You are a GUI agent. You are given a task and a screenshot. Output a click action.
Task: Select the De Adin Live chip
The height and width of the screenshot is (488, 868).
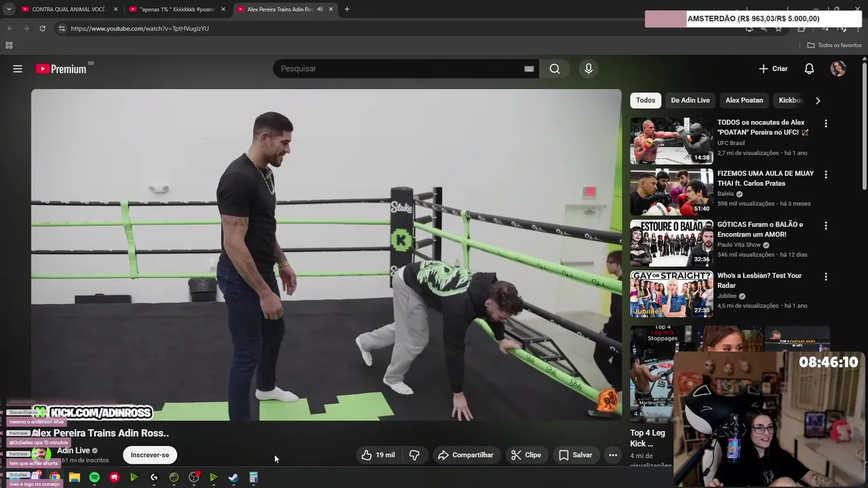click(x=690, y=100)
